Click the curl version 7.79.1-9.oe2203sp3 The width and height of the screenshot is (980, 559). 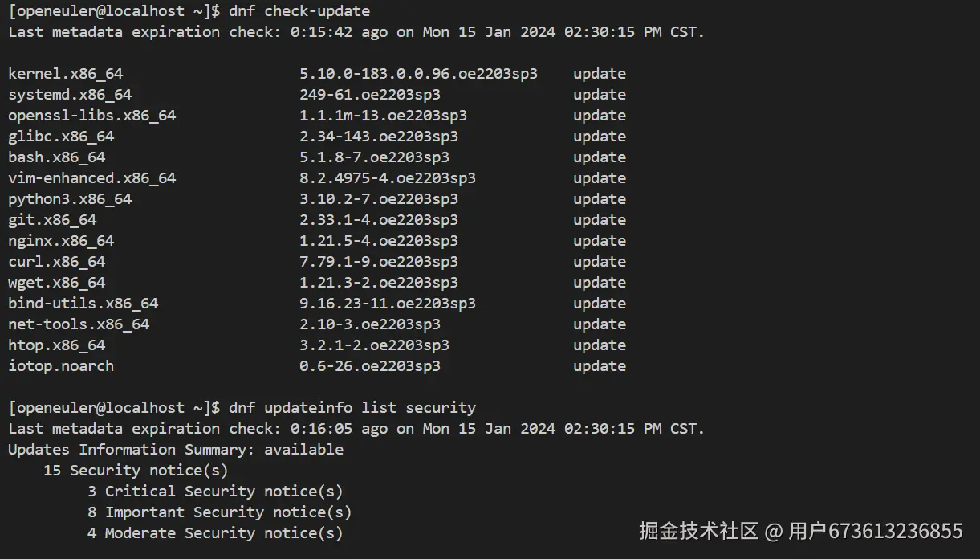pos(379,262)
